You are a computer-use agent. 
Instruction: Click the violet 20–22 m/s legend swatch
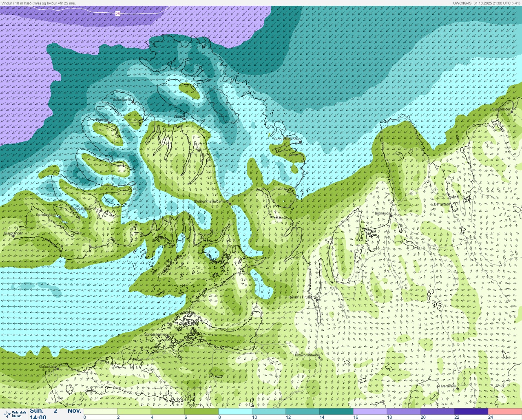[438, 411]
